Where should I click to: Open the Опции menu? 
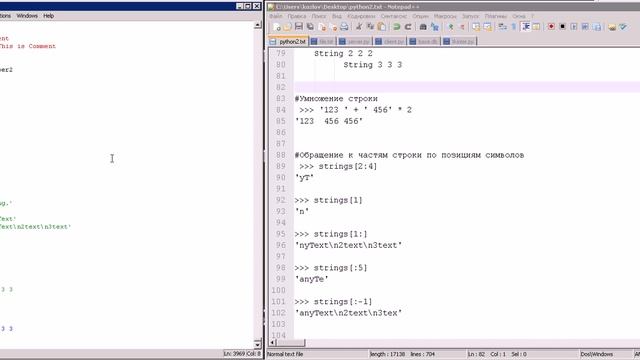click(420, 16)
